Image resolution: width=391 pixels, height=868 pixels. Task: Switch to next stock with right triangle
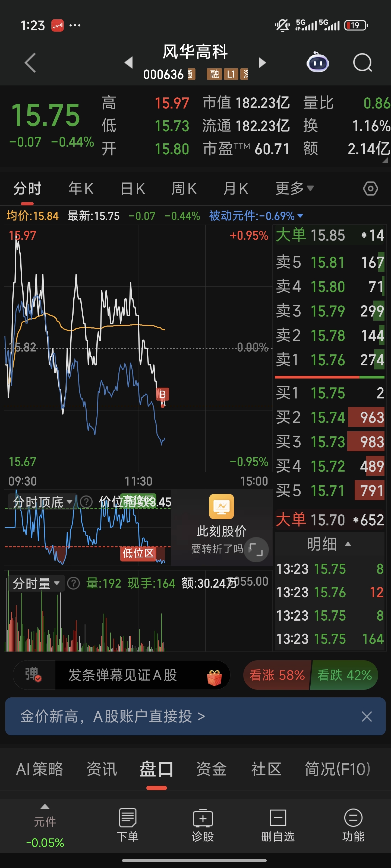[262, 63]
